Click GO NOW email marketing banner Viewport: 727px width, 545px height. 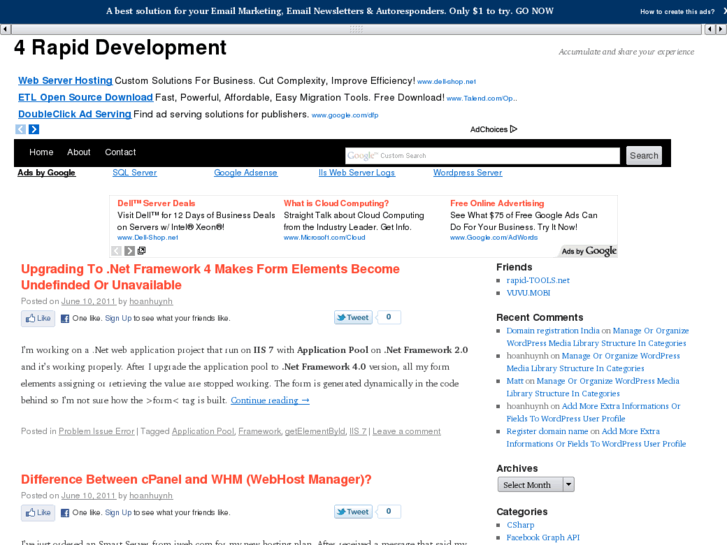coord(330,11)
